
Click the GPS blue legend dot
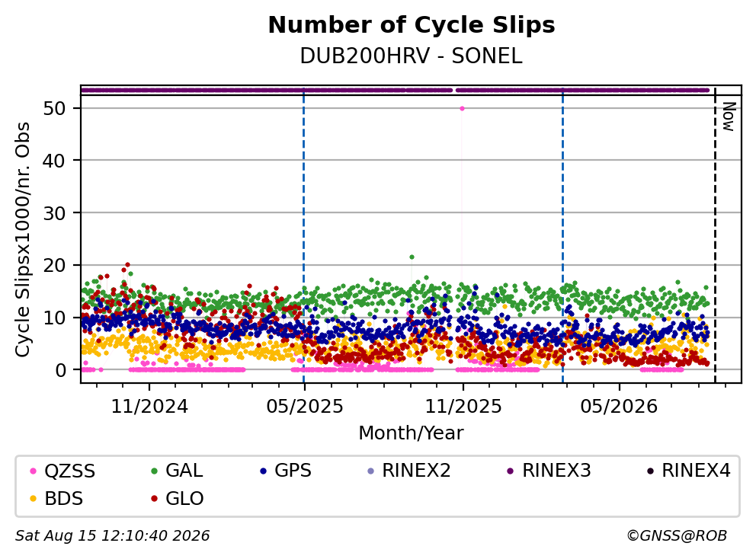[263, 471]
